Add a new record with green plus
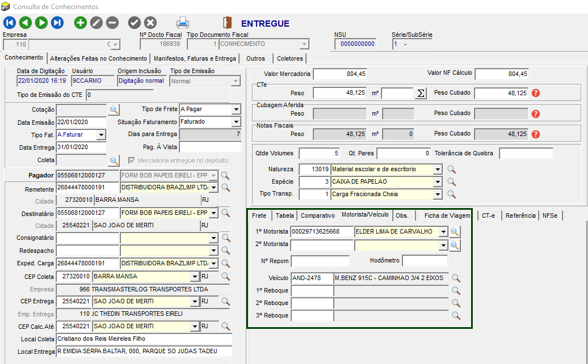 pyautogui.click(x=81, y=23)
